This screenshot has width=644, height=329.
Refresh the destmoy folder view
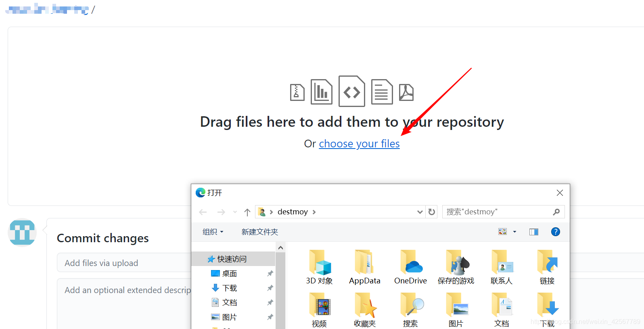432,212
